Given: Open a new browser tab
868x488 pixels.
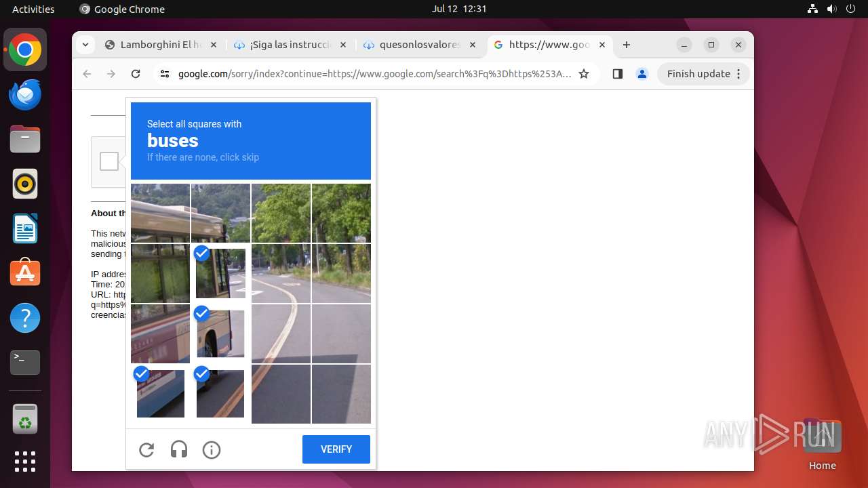Looking at the screenshot, I should coord(627,45).
